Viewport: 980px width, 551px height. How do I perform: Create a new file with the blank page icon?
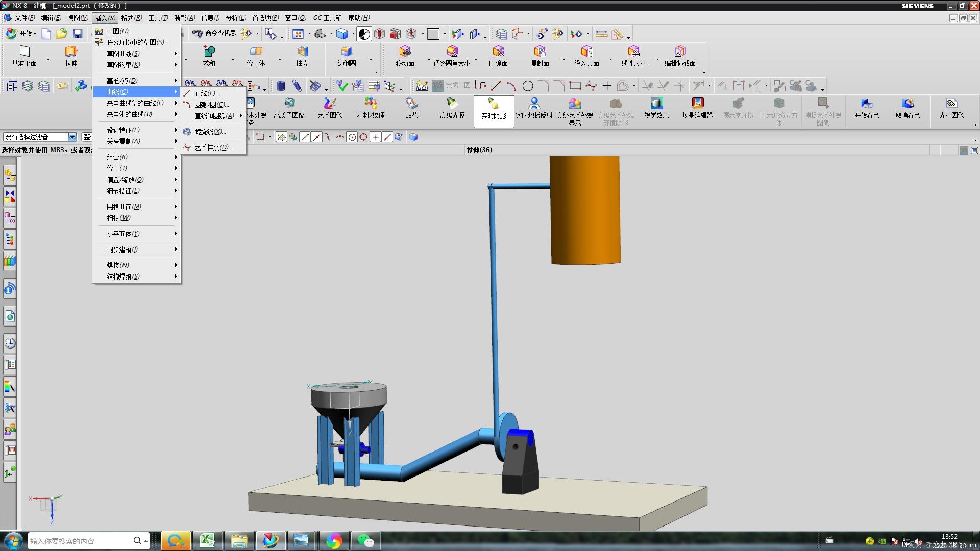[46, 34]
